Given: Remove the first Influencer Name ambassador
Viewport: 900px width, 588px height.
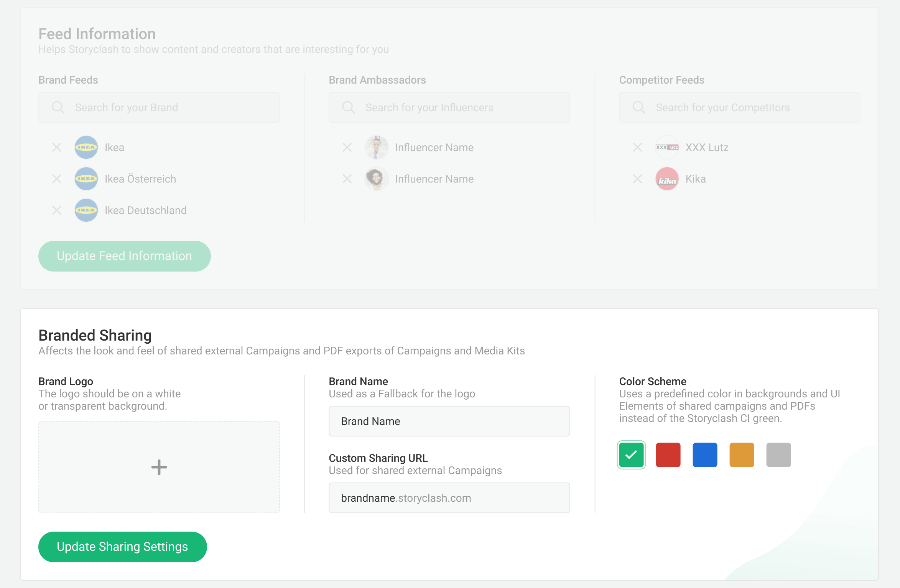Looking at the screenshot, I should click(x=347, y=147).
